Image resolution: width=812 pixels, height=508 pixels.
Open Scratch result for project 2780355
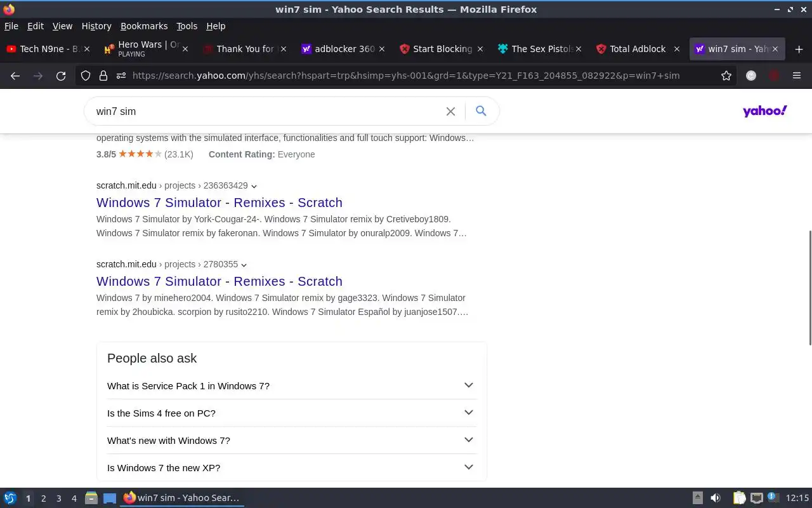coord(219,281)
